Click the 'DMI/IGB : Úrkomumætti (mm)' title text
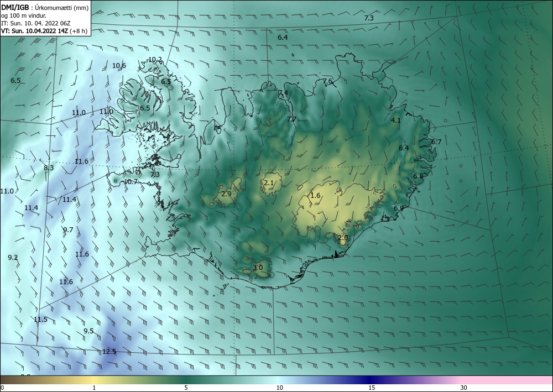Screen dimensions: 553x392 tap(45, 8)
